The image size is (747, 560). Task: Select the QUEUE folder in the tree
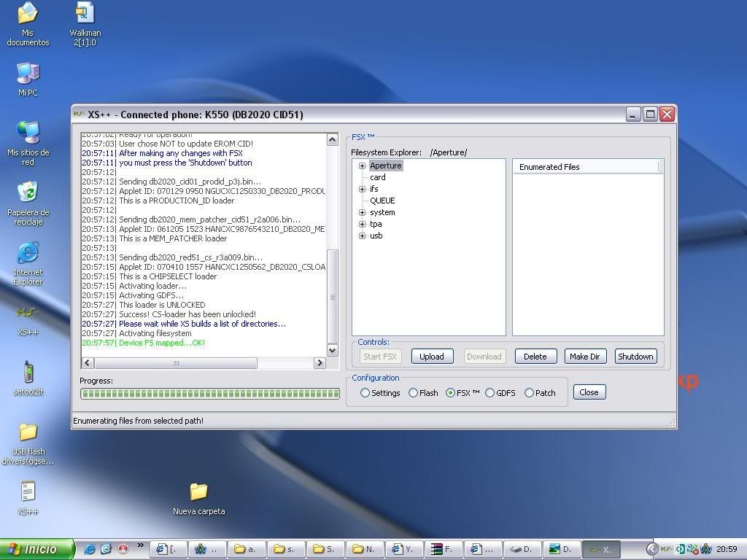[382, 201]
